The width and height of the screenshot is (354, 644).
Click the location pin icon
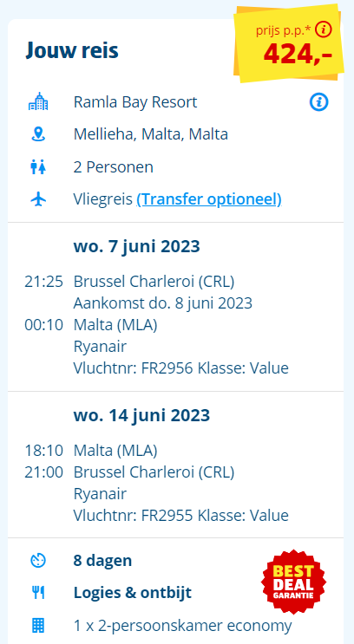(x=38, y=134)
